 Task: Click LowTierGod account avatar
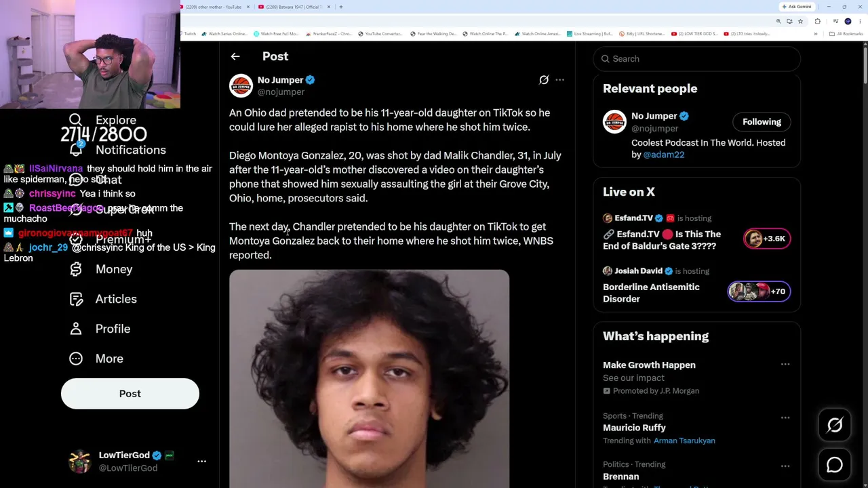coord(80,461)
